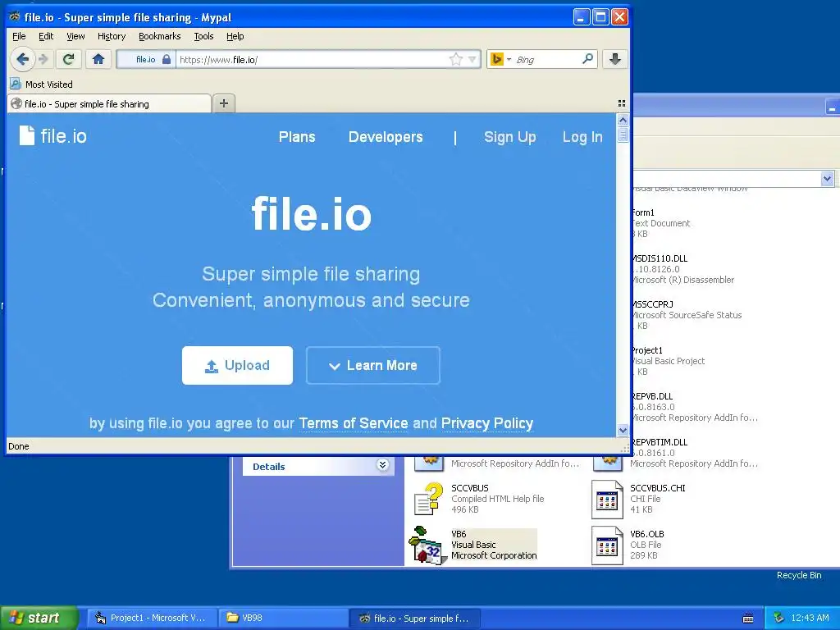
Task: Select Project1 Visual Basic Project file
Action: pos(669,361)
